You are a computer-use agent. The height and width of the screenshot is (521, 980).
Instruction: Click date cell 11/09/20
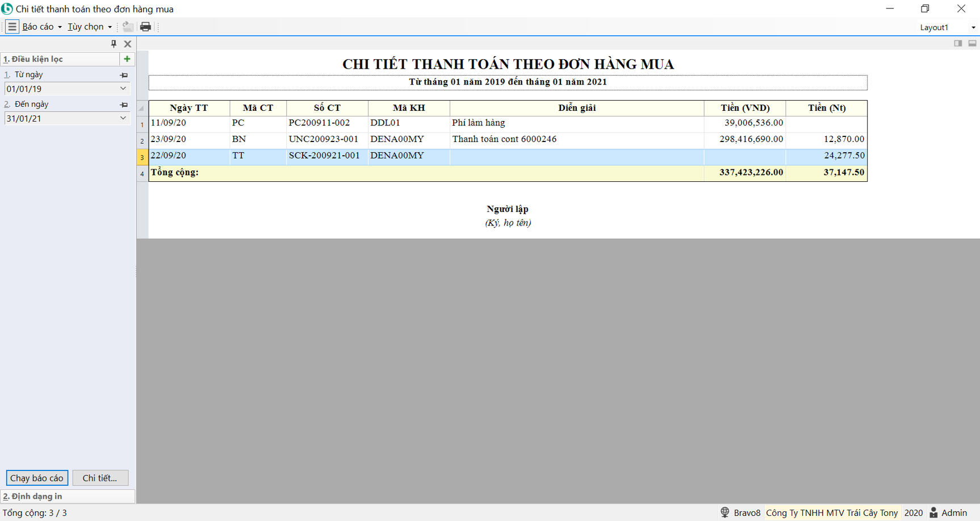[x=189, y=123]
